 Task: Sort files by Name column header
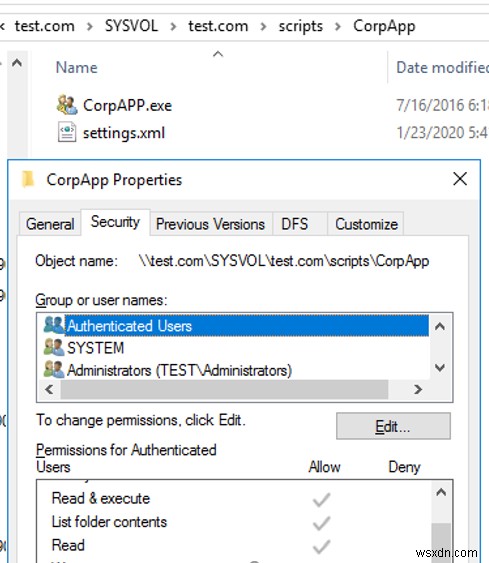click(x=77, y=68)
